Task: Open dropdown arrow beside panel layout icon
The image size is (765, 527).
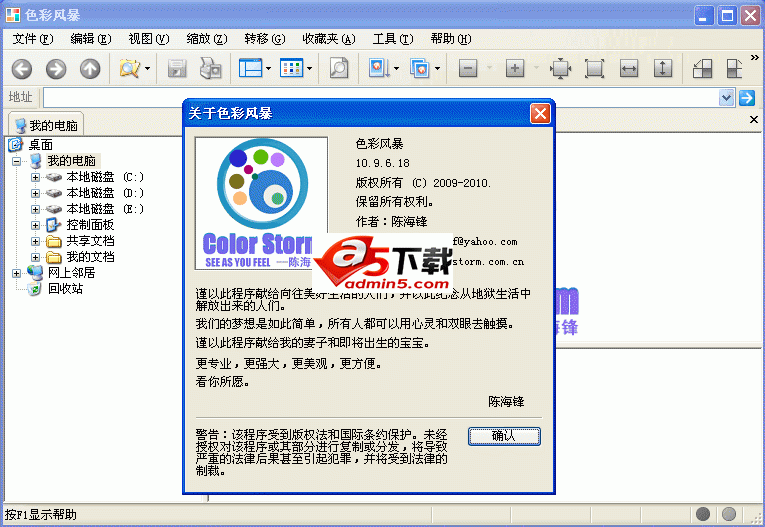Action: point(268,69)
